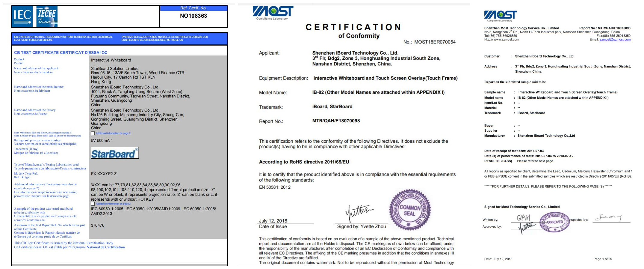Click the model reference FX-XXXYE2-Z
644x269 pixels.
tap(104, 174)
